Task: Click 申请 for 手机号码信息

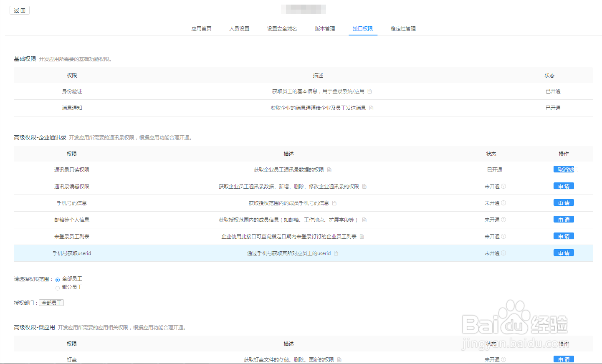Action: tap(564, 203)
